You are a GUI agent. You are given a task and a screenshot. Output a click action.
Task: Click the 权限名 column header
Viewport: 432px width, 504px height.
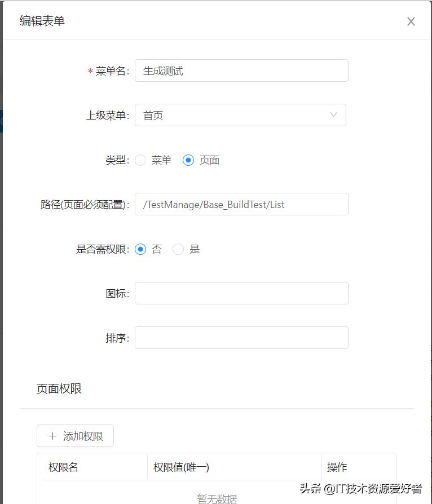tap(61, 467)
